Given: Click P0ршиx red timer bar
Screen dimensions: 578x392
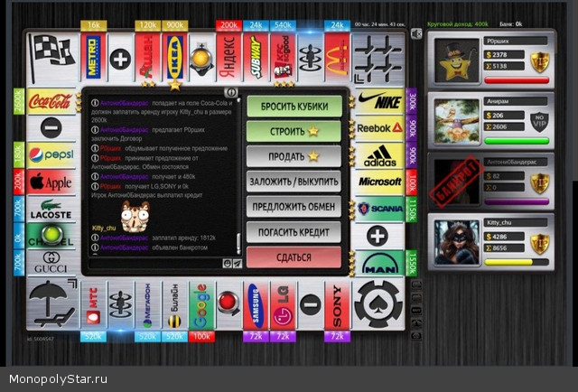Looking at the screenshot, I should [517, 80].
